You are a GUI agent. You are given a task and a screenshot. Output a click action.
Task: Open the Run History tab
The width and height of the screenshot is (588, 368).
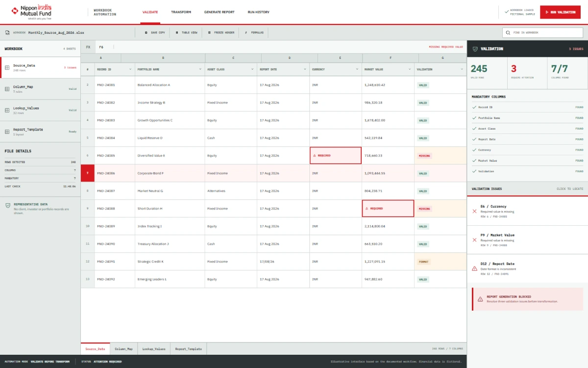pos(258,12)
